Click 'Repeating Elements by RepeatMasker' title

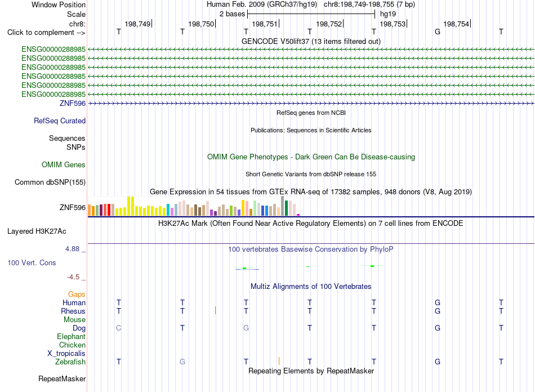click(311, 371)
